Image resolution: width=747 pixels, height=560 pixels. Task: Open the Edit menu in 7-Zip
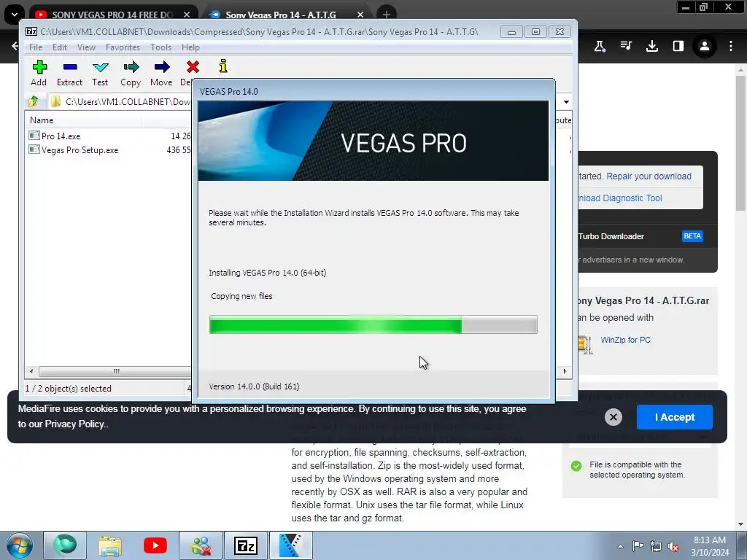[60, 47]
